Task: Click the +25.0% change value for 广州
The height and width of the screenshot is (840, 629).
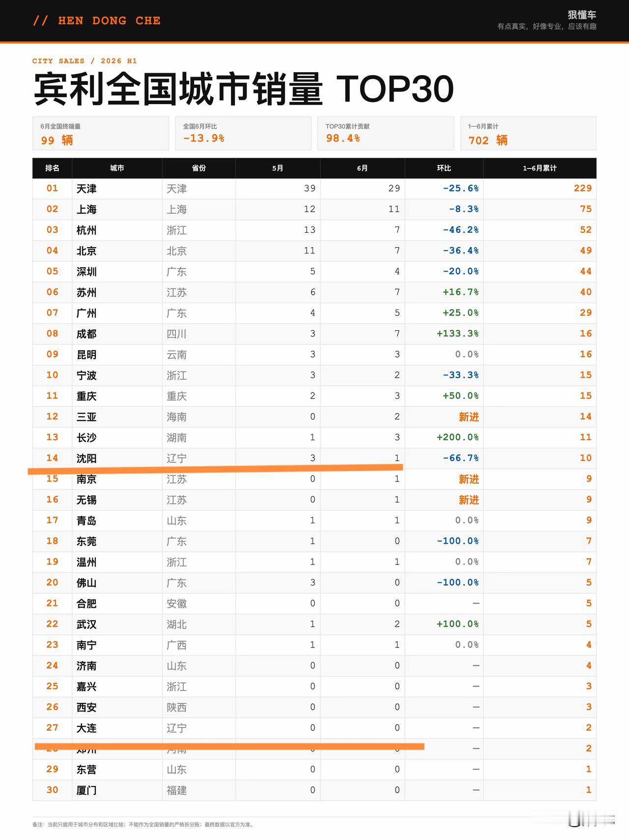Action: [460, 312]
